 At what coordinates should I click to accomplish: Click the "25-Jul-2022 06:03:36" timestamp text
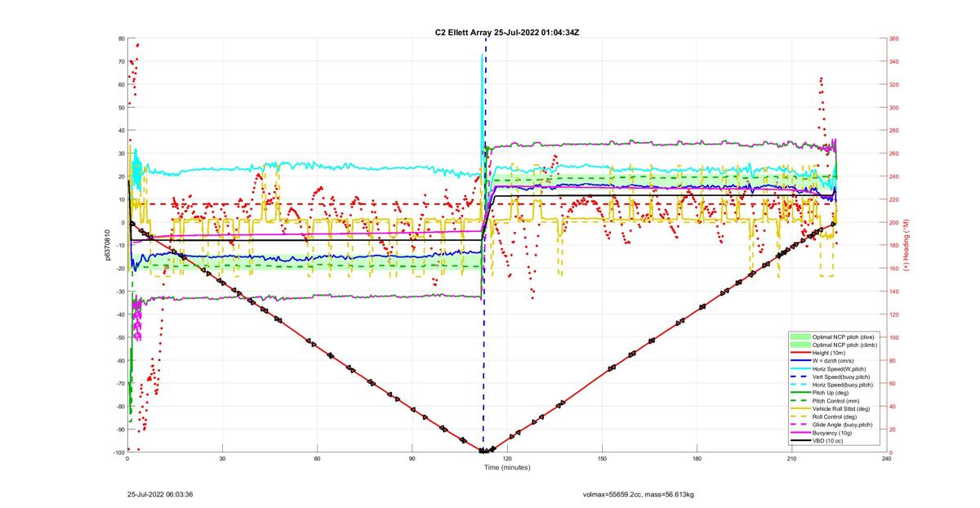click(x=160, y=494)
